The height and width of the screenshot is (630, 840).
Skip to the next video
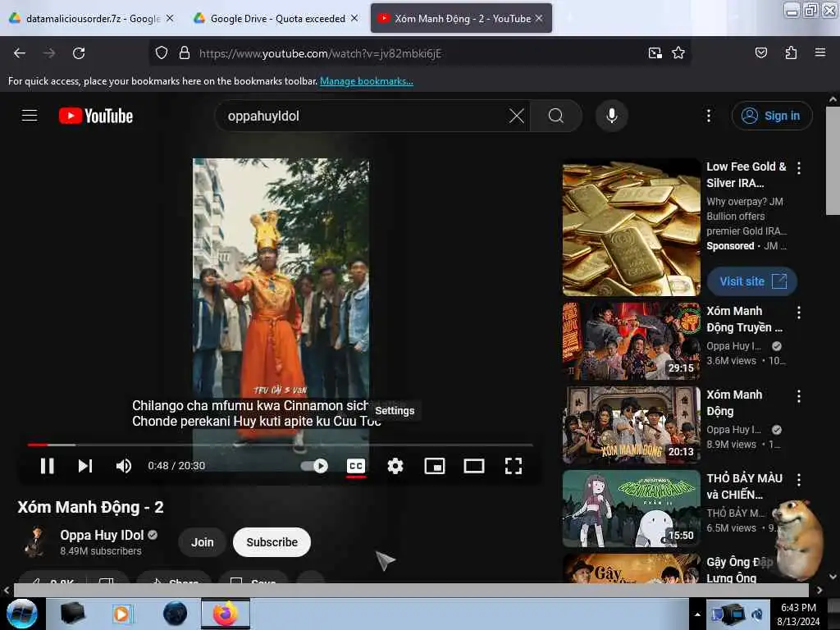coord(84,466)
